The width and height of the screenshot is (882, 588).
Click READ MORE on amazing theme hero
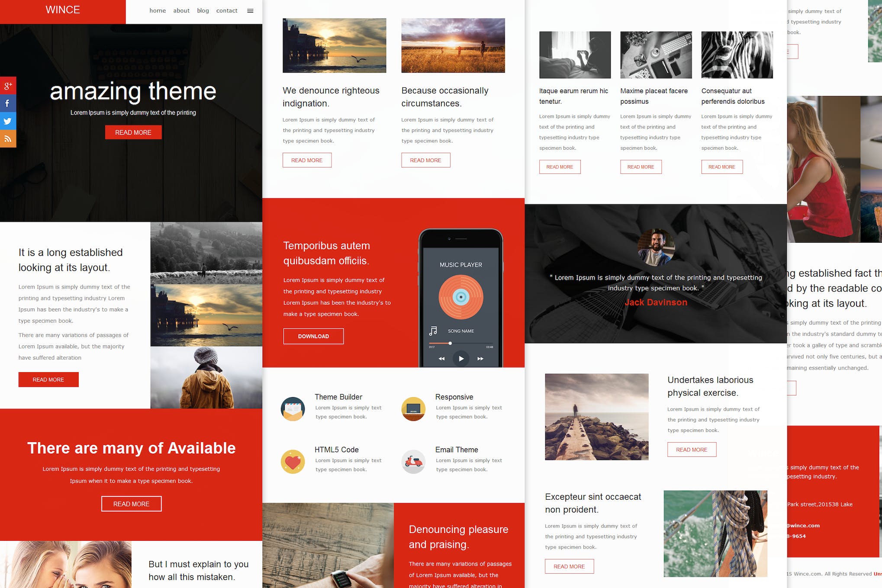pyautogui.click(x=133, y=132)
